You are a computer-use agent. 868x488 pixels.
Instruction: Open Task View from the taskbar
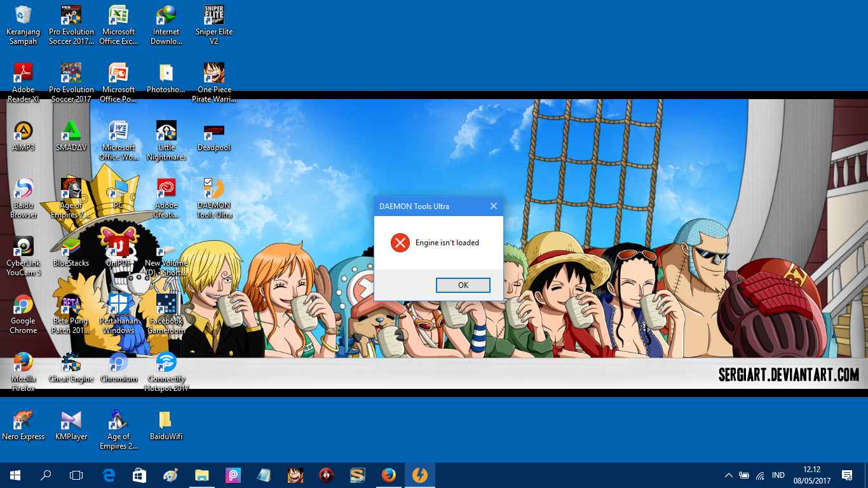click(x=76, y=475)
